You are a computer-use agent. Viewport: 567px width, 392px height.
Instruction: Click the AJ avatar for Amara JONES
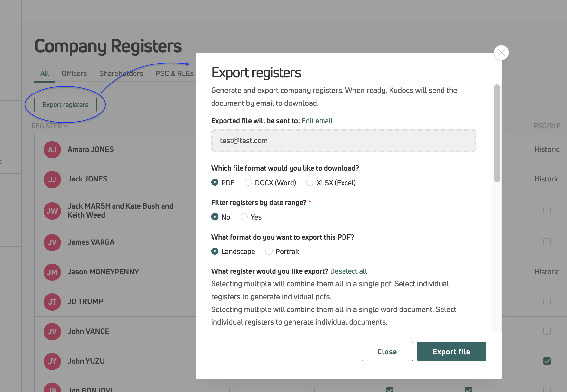point(52,150)
